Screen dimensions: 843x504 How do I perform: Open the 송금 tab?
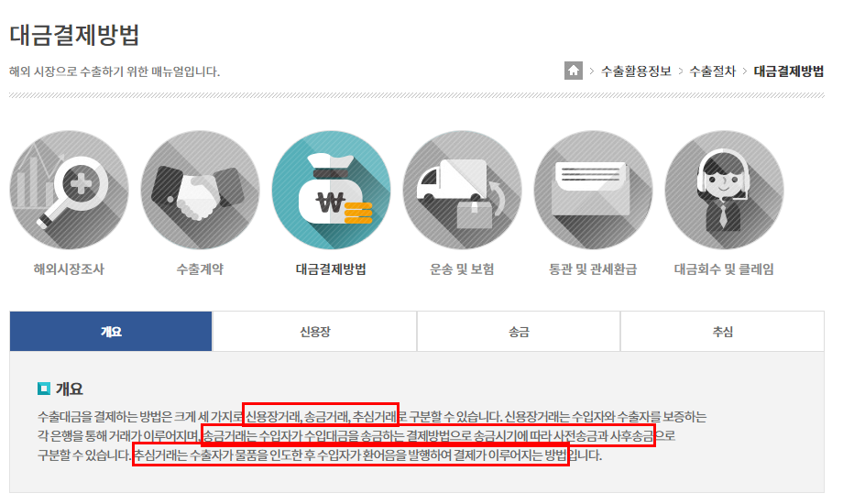(x=519, y=332)
